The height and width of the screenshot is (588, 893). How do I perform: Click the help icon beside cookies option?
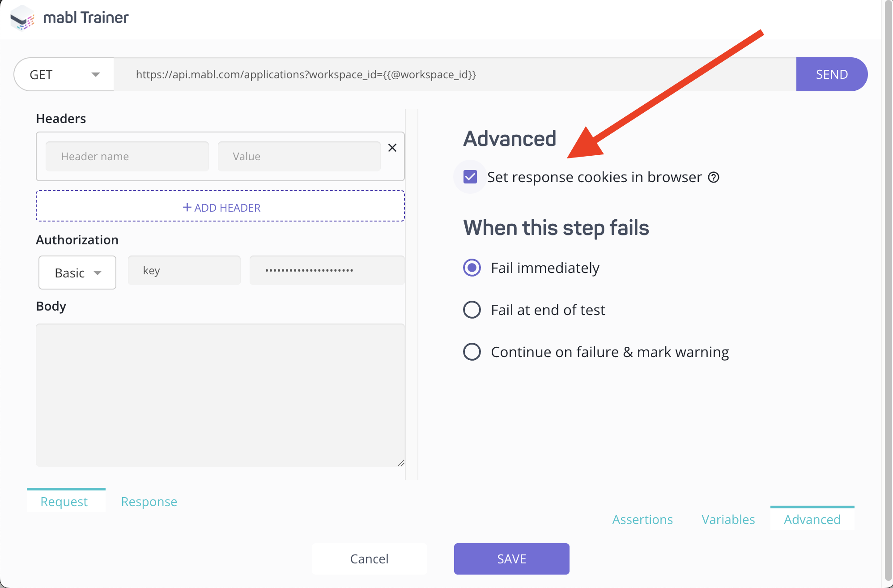714,178
